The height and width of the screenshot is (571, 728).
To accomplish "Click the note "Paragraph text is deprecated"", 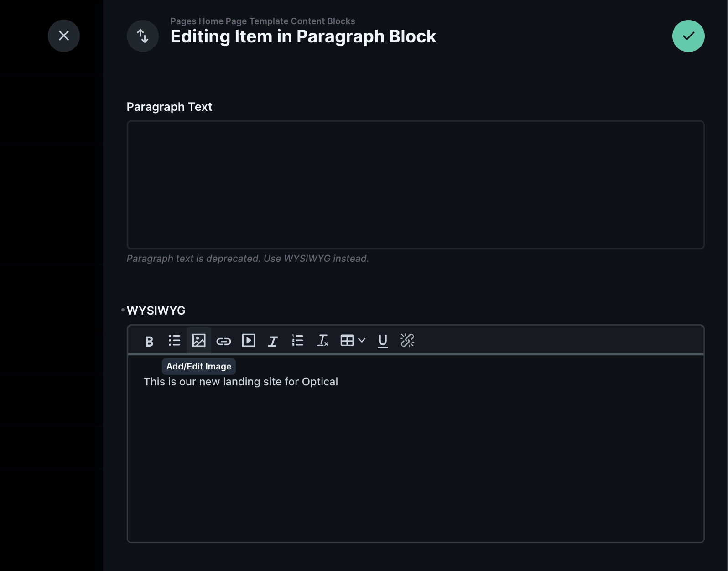I will 193,259.
